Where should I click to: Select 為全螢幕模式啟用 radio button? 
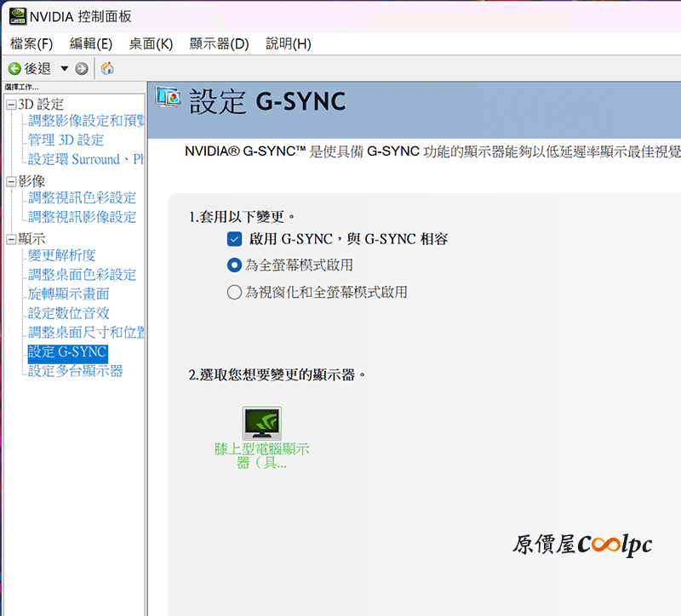pos(235,265)
